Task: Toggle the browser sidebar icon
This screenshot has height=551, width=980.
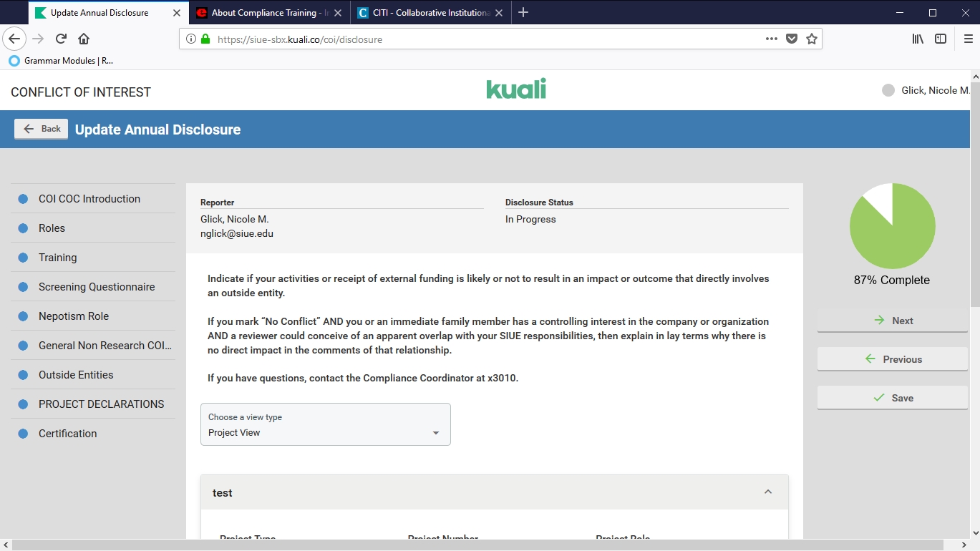Action: click(941, 39)
